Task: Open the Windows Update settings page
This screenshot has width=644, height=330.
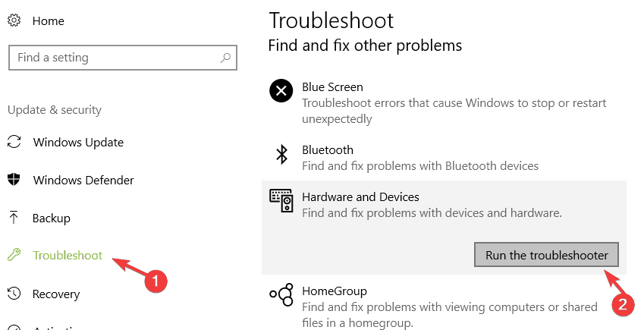Action: coord(78,142)
